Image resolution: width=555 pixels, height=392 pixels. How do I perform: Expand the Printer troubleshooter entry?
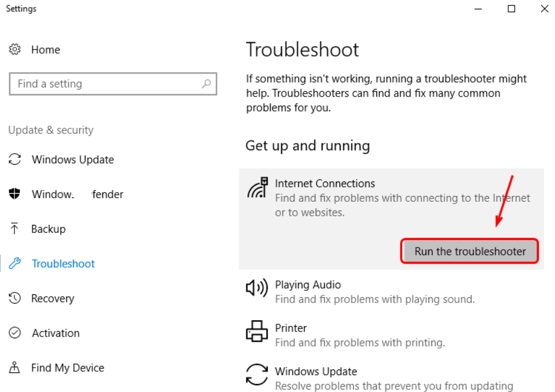(x=360, y=335)
